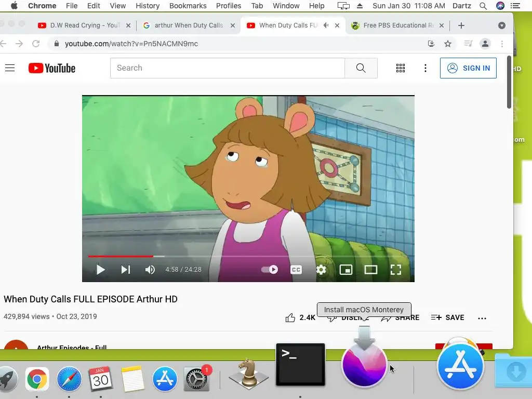Screen dimensions: 532x399
Task: Open System Preferences with badge in Dock
Action: [x=197, y=379]
